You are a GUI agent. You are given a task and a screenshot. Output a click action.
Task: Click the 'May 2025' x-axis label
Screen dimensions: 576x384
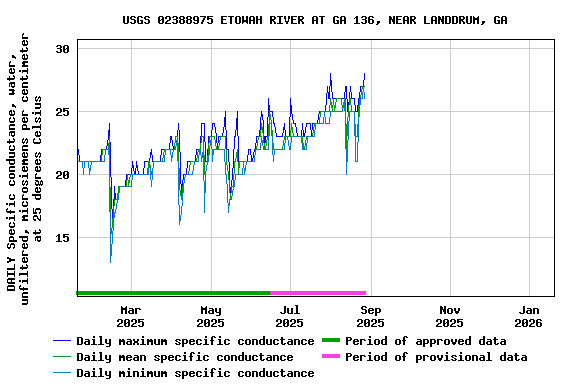210,316
